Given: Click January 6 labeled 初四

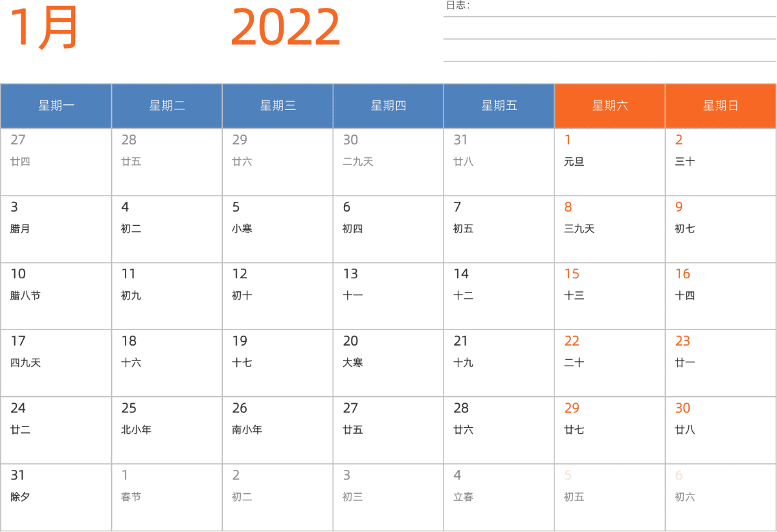Looking at the screenshot, I should click(x=388, y=229).
